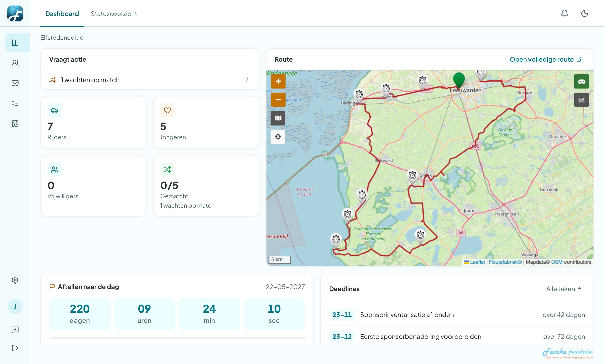
Task: Click the countdown progress bar
Action: 177,338
